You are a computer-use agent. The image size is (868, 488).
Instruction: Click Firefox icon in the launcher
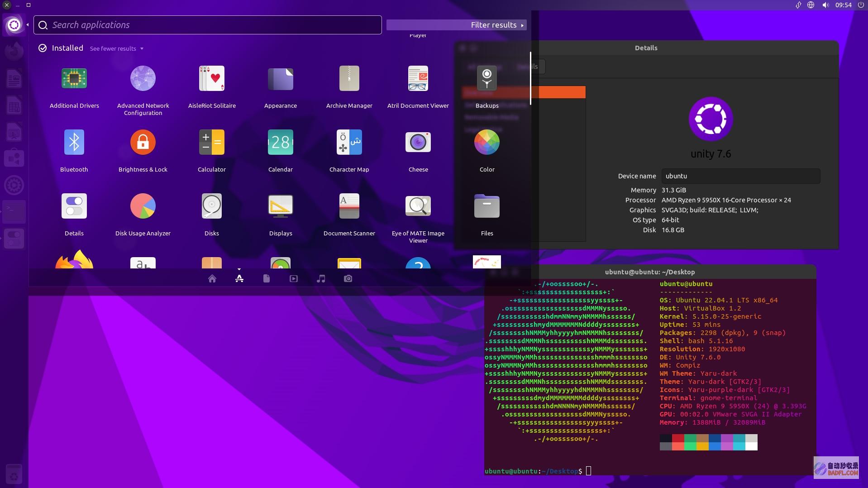(14, 51)
